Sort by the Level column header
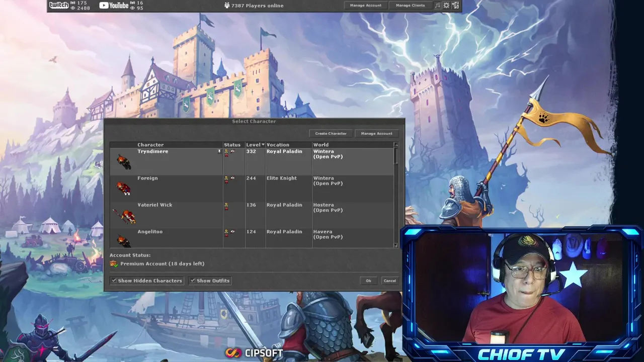 253,145
